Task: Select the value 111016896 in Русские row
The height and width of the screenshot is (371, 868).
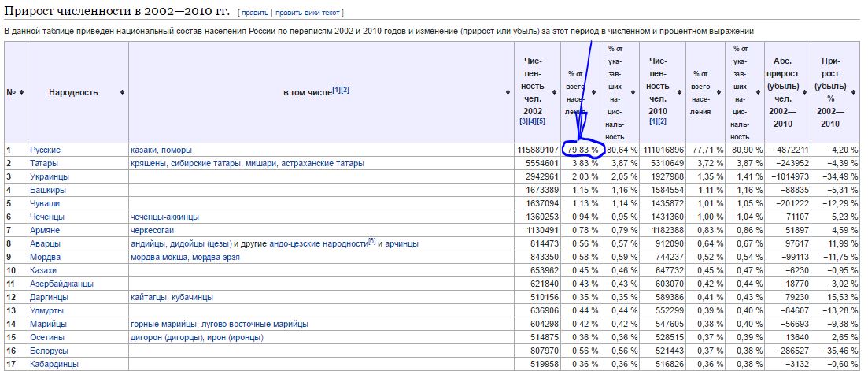Action: click(x=663, y=150)
